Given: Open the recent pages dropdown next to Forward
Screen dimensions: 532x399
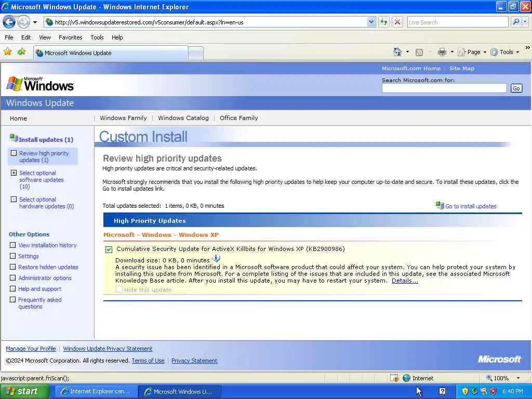Looking at the screenshot, I should tap(35, 22).
